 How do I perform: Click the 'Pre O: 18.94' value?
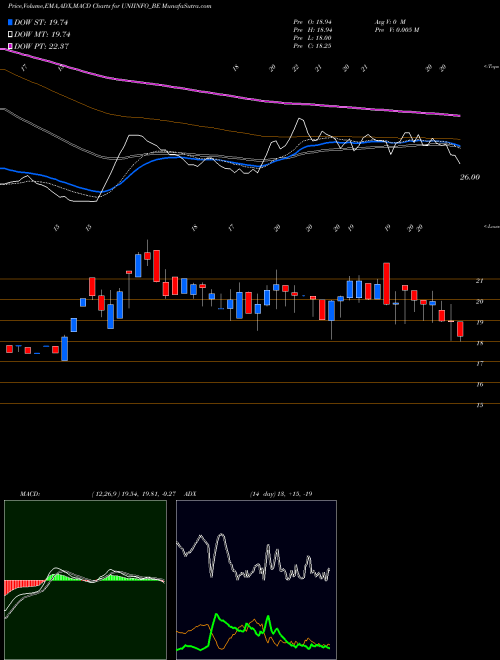(312, 21)
